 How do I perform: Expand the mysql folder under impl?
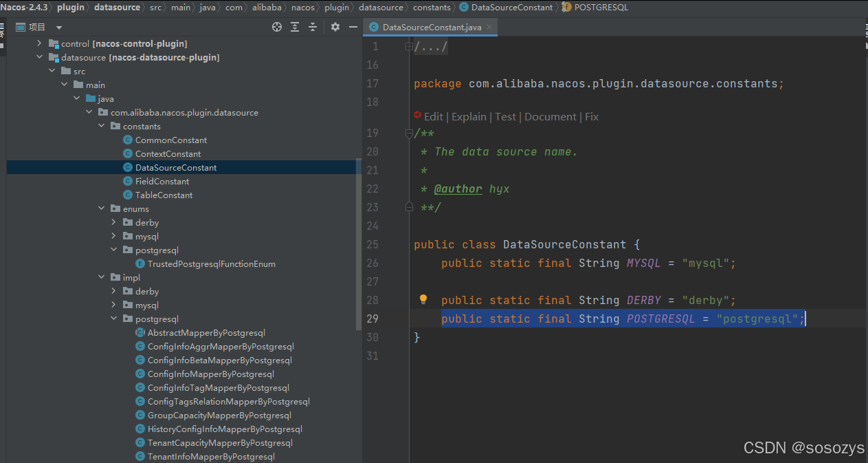(x=113, y=305)
